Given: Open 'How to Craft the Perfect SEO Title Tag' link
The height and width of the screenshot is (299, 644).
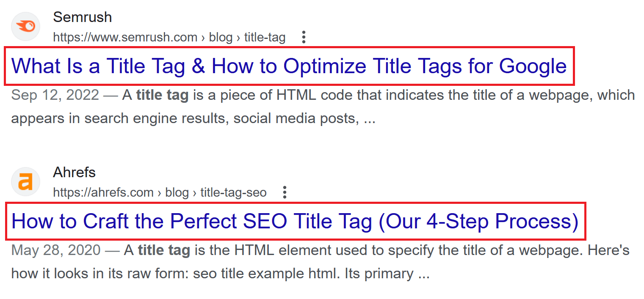Looking at the screenshot, I should coord(295,221).
